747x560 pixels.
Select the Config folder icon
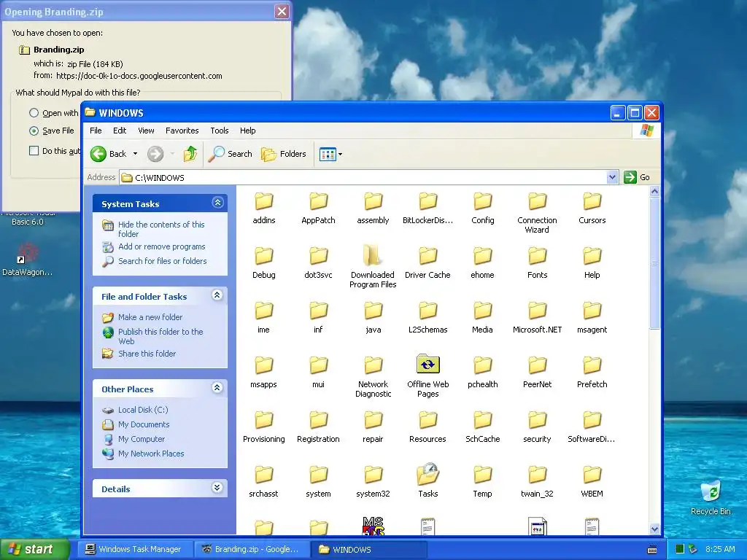click(483, 201)
